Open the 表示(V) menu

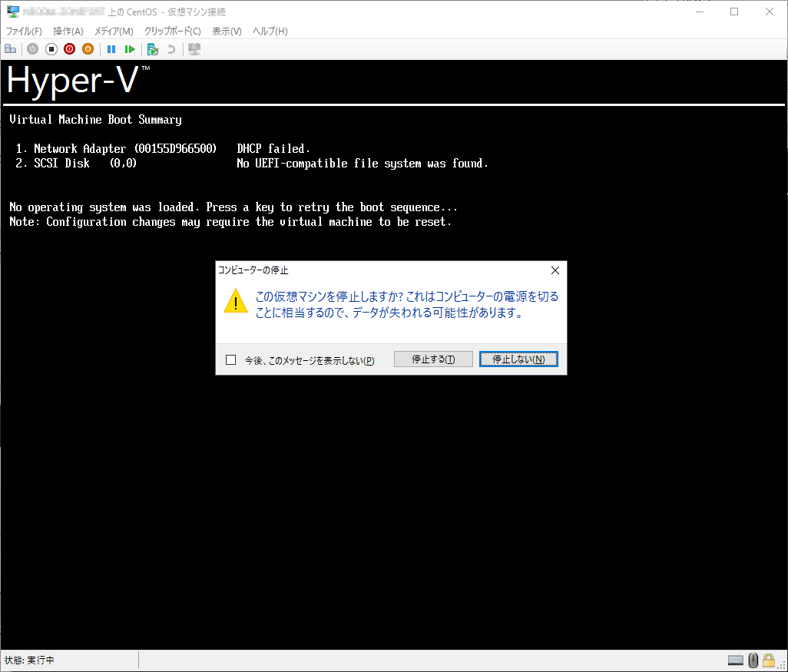coord(227,31)
